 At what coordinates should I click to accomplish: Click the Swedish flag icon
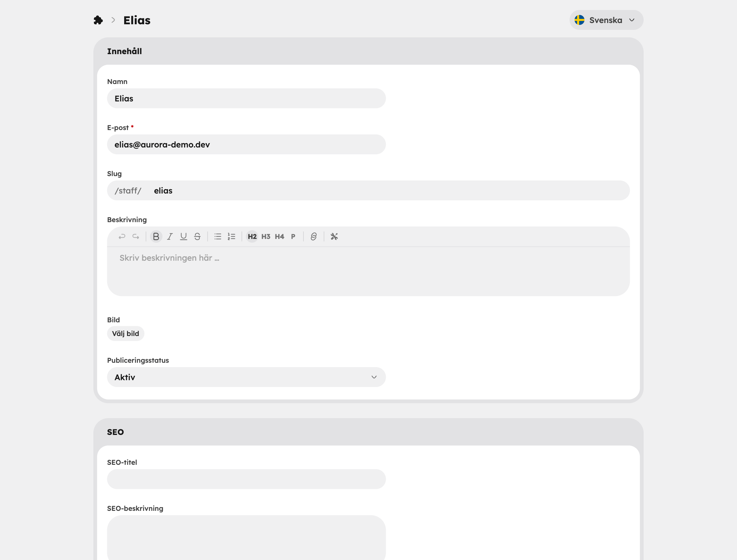pos(579,20)
